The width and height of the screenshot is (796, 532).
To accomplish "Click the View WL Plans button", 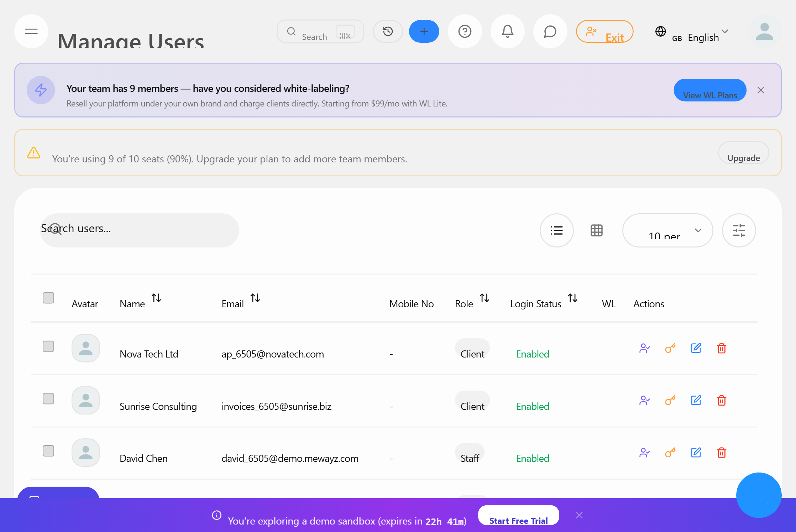I will point(710,90).
